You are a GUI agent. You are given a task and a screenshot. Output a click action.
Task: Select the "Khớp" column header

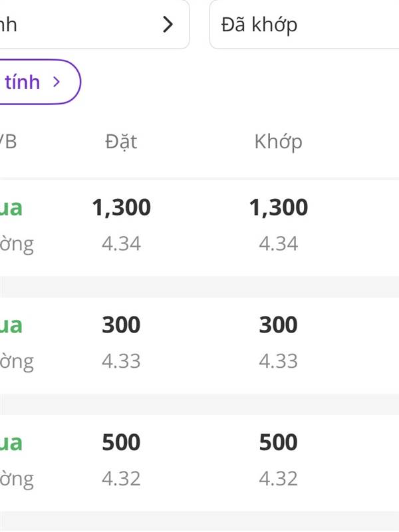tap(278, 141)
